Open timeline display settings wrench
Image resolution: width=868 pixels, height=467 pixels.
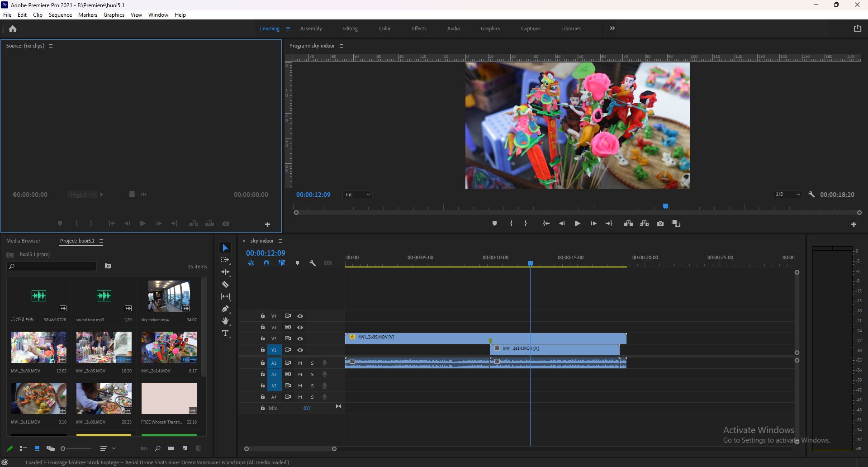click(313, 263)
